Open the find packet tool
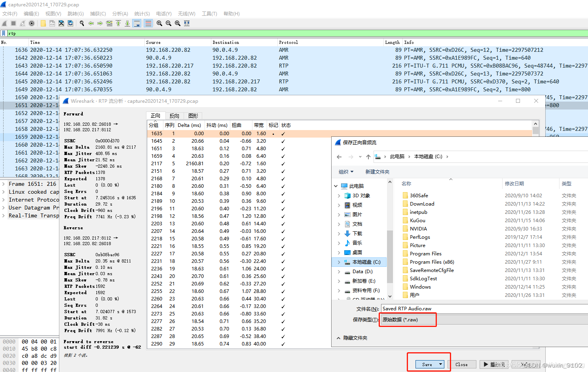The height and width of the screenshot is (372, 588). coord(82,23)
